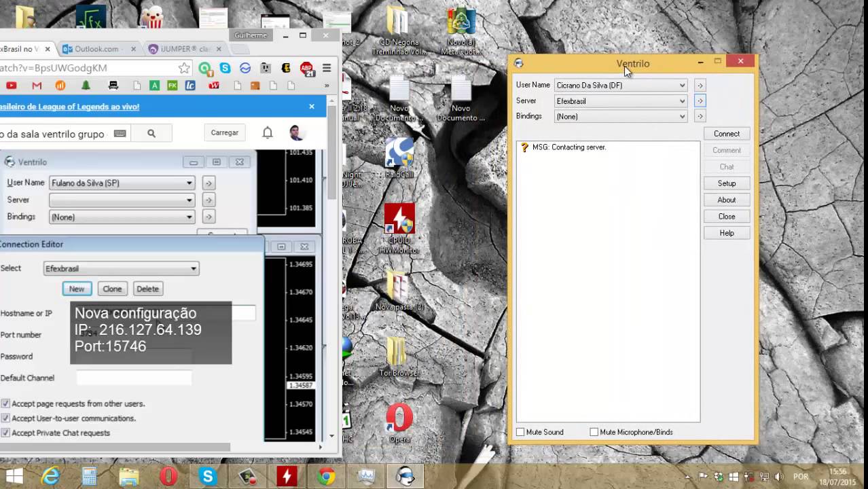This screenshot has height=489, width=868.
Task: Click the Ventrilo title bar icon
Action: [x=519, y=63]
